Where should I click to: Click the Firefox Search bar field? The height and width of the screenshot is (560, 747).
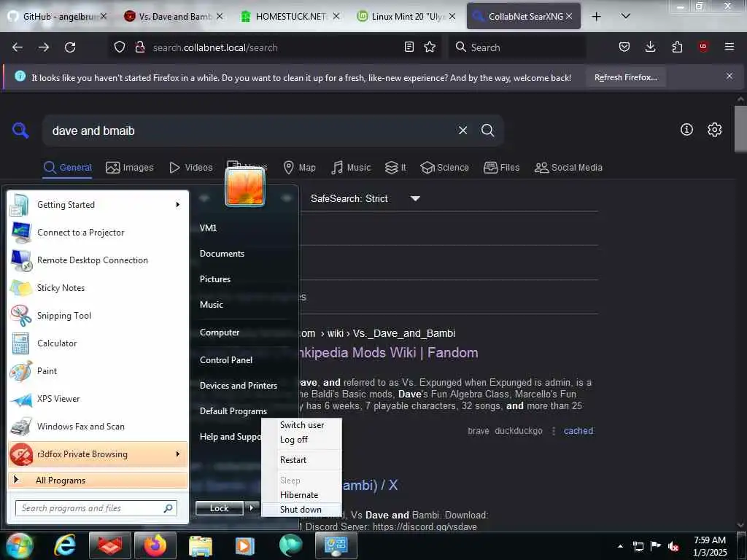(517, 47)
